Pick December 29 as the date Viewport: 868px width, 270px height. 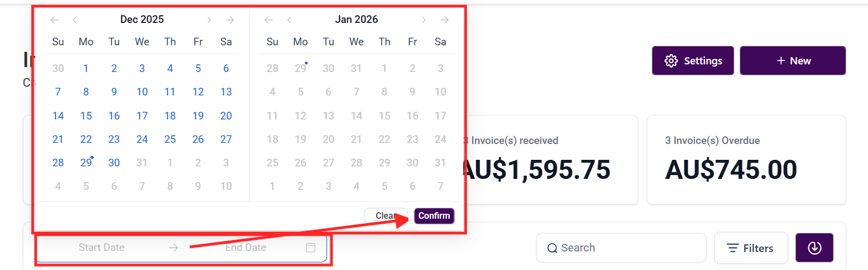point(86,163)
